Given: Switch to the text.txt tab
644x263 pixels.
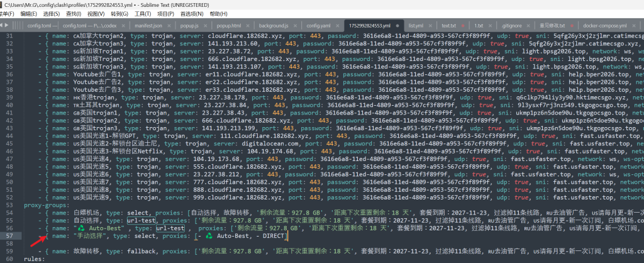Looking at the screenshot, I should click(448, 26).
